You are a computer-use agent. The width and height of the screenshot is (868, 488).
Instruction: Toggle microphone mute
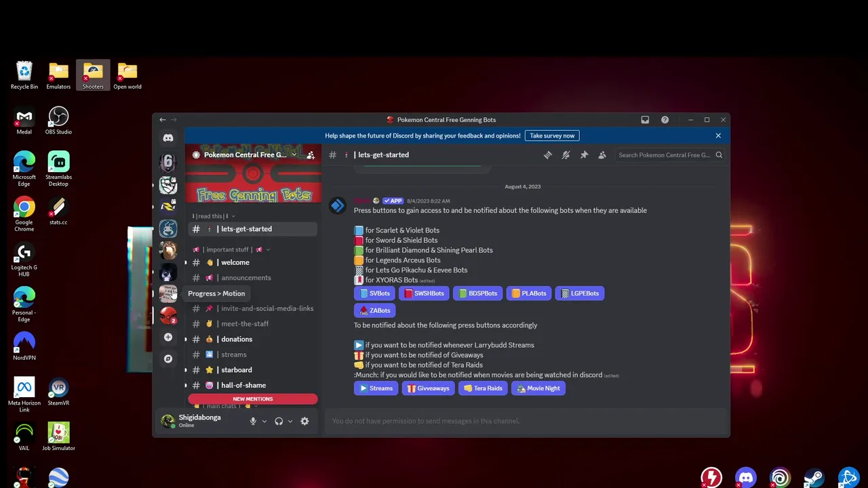tap(253, 421)
